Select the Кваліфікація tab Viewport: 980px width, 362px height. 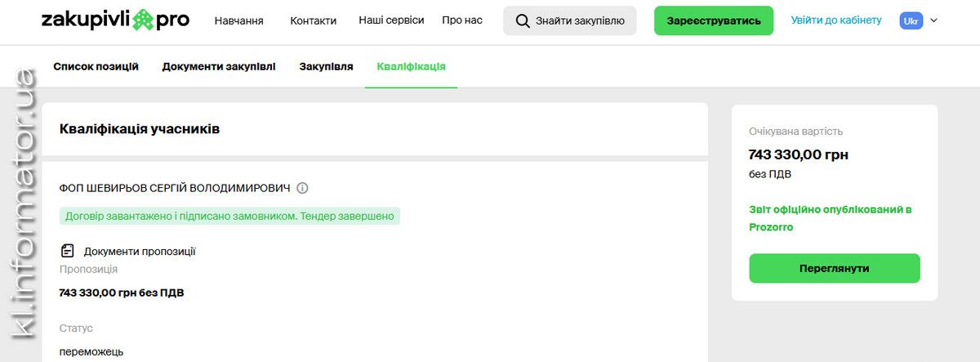coord(411,66)
